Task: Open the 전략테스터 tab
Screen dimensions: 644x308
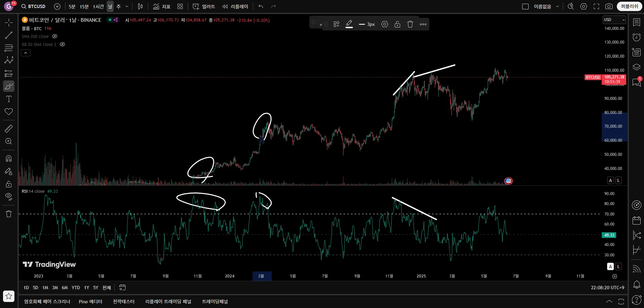Action: 123,302
